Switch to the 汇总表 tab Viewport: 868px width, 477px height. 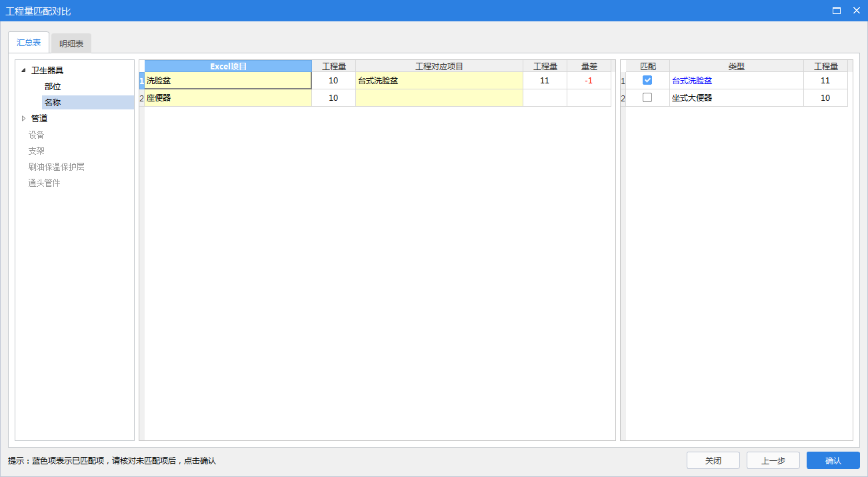click(x=29, y=43)
